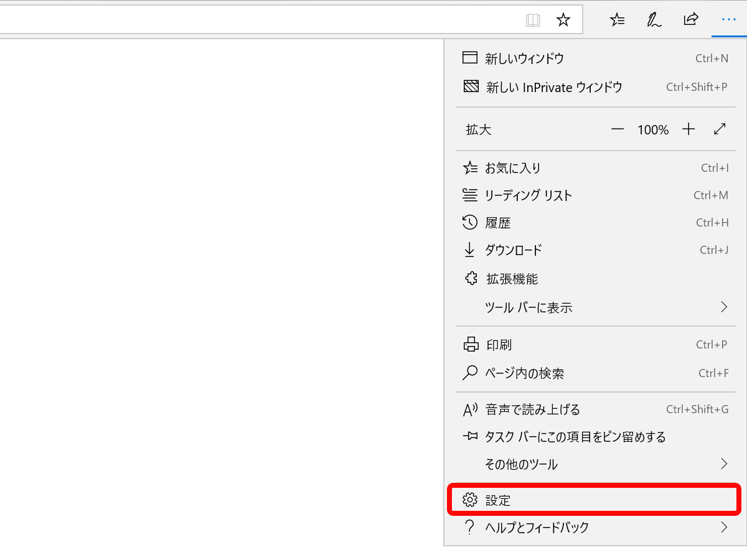Increase zoom with the plus button
747x560 pixels.
tap(688, 129)
